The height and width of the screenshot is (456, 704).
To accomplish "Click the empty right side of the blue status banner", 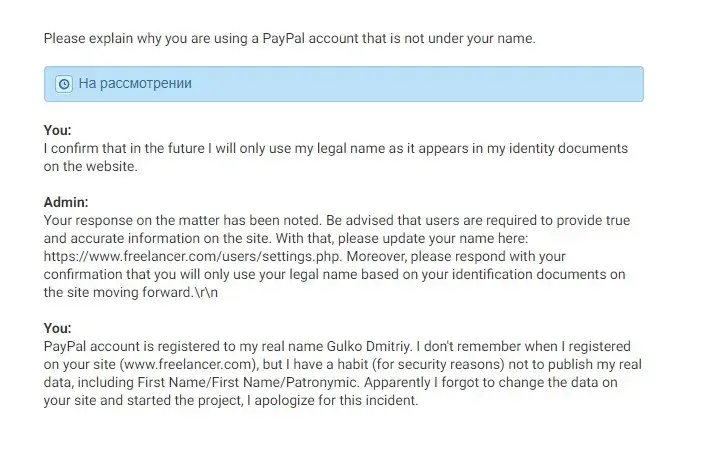I will click(x=450, y=84).
